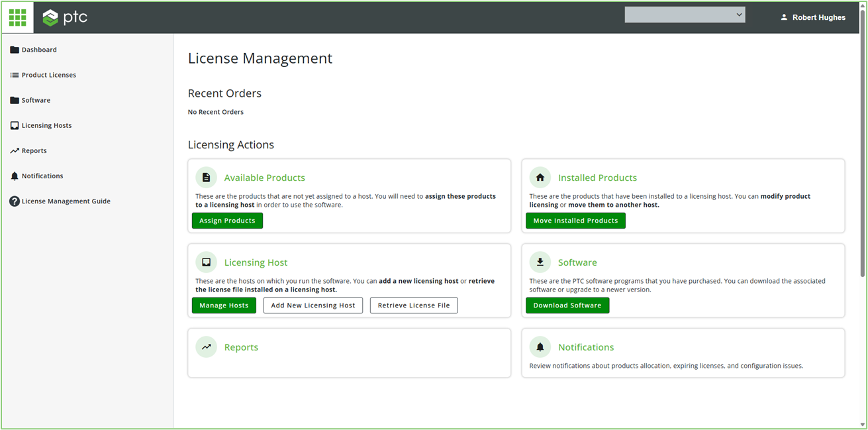Select Licensing Hosts in the sidebar

46,125
